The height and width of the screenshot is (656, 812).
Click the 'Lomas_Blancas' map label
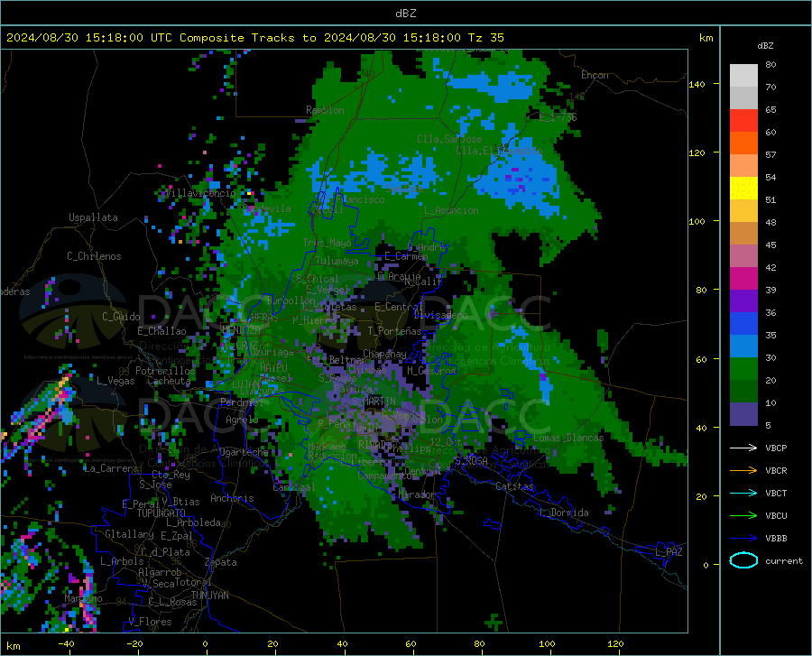(x=568, y=438)
